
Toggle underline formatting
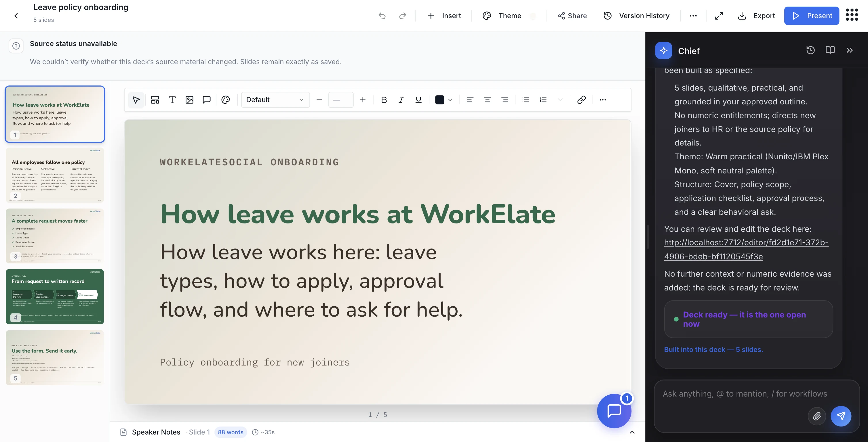pos(418,100)
